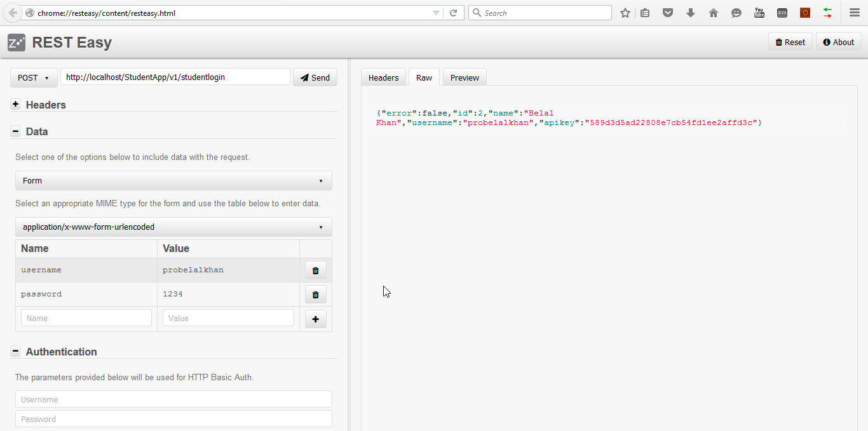868x431 pixels.
Task: Click the Reset button
Action: [790, 42]
